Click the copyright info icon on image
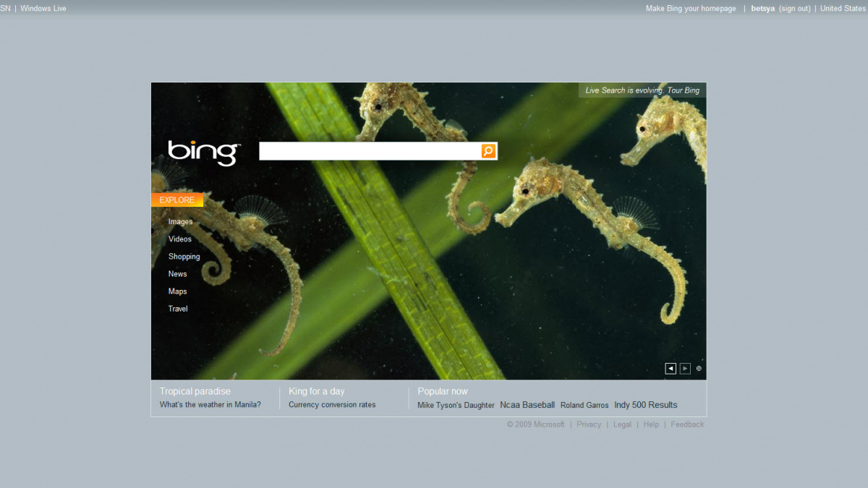Image resolution: width=868 pixels, height=488 pixels. (699, 369)
